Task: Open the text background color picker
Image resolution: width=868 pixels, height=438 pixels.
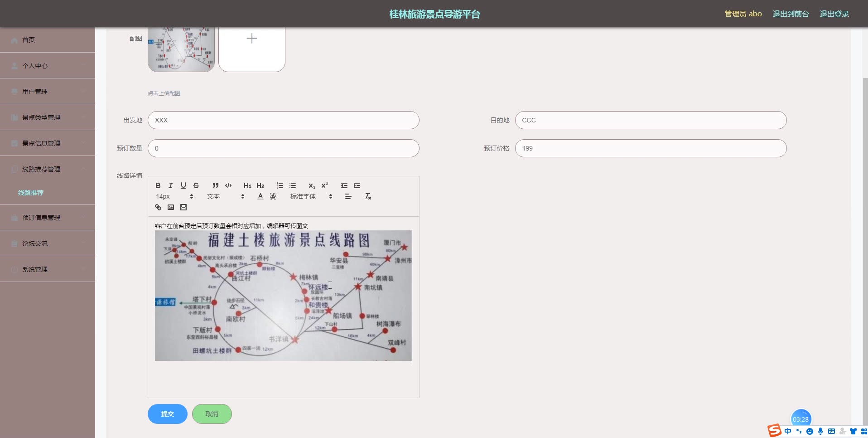Action: tap(273, 196)
